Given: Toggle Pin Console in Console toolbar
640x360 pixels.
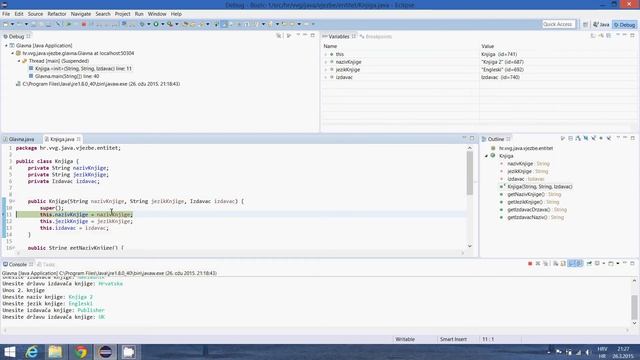Looking at the screenshot, I should (589, 264).
